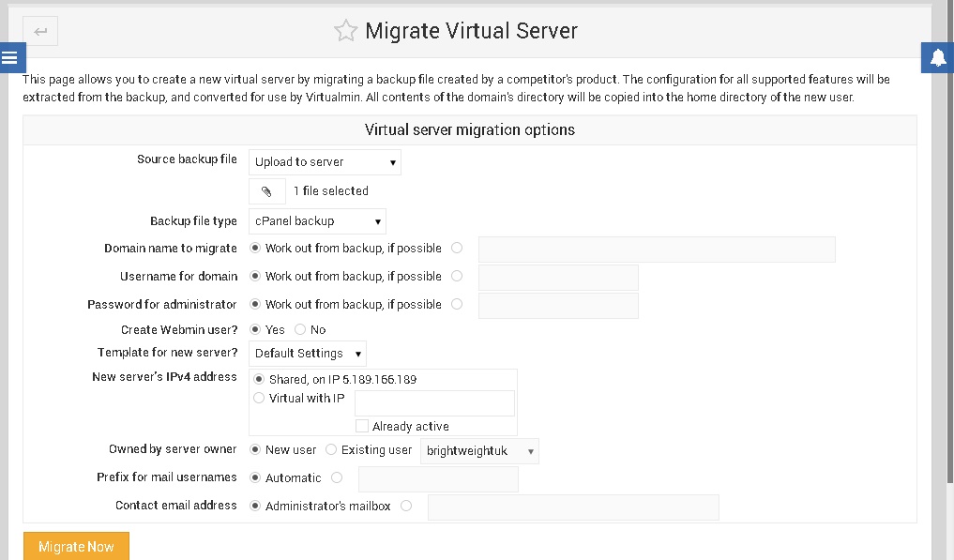Click the '1 file selected' text

tap(331, 191)
